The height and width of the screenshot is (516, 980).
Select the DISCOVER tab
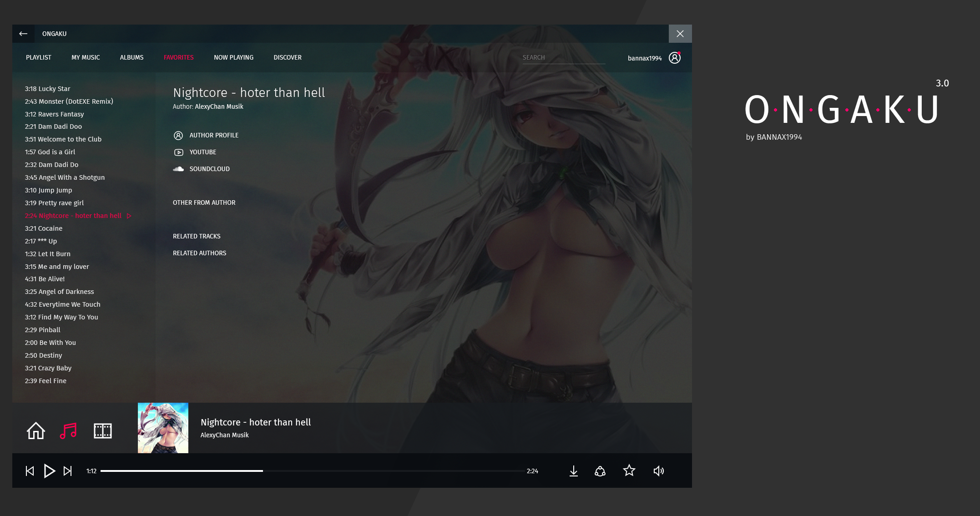pos(288,57)
